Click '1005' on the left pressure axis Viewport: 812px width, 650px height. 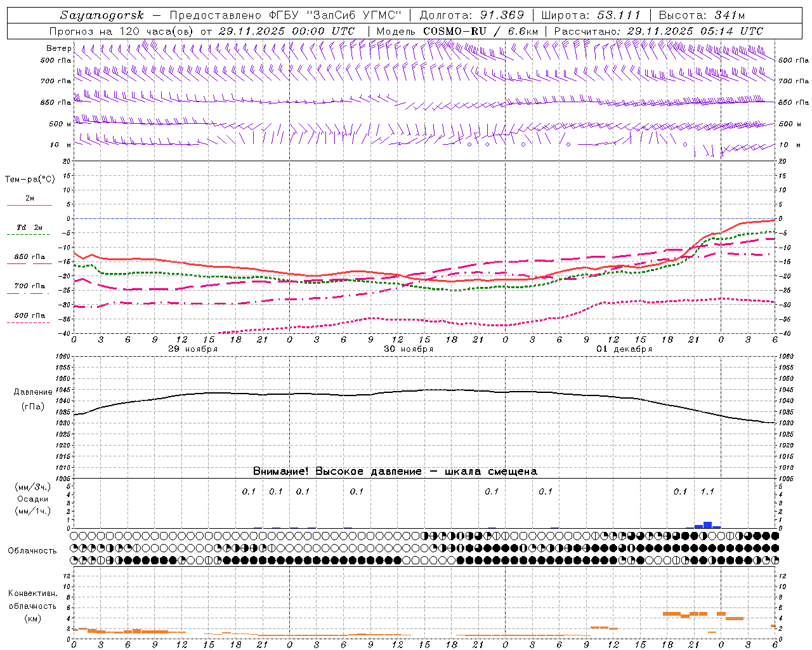pos(62,479)
